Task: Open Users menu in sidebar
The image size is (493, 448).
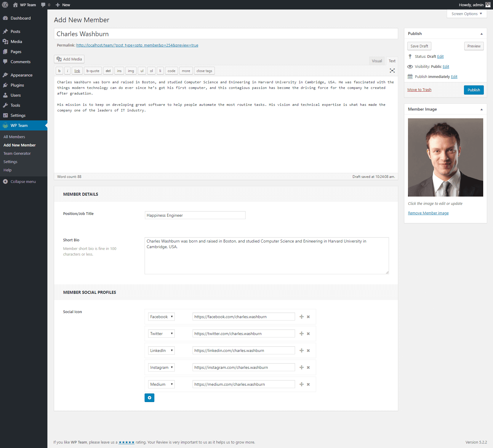Action: [24, 95]
